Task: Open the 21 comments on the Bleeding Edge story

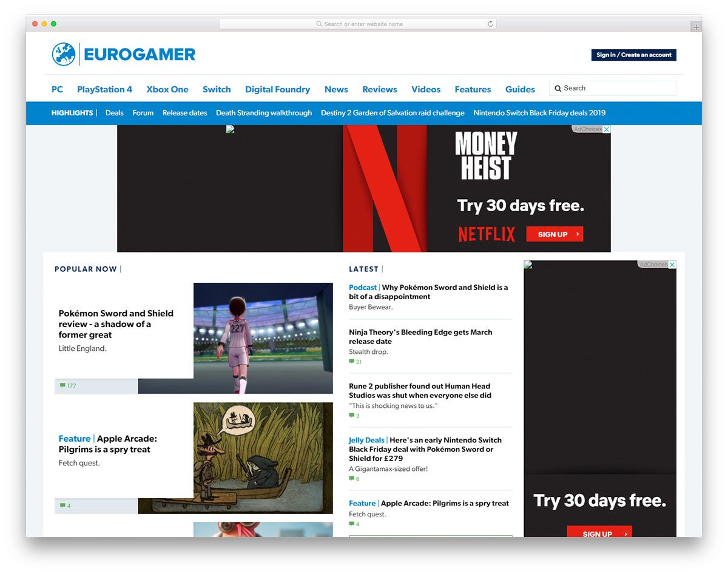Action: pyautogui.click(x=356, y=362)
